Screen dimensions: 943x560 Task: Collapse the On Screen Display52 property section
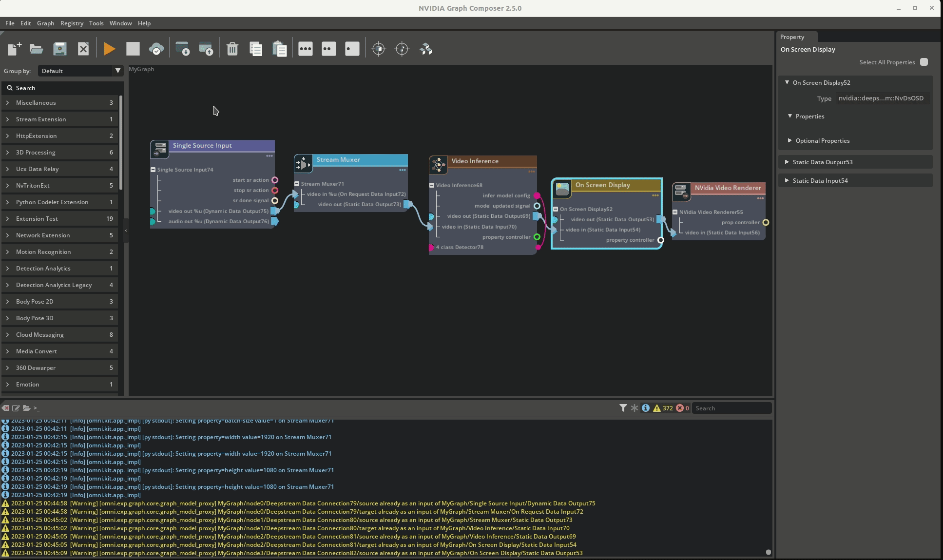787,82
